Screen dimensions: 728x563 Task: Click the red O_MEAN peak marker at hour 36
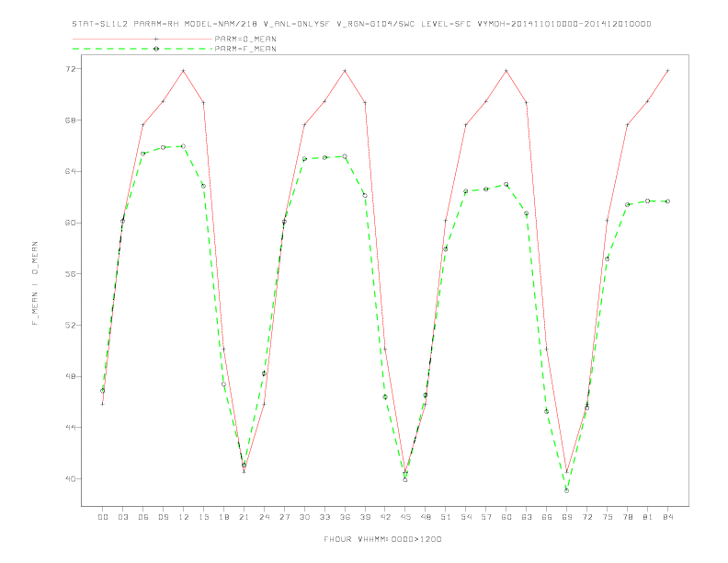pos(345,71)
